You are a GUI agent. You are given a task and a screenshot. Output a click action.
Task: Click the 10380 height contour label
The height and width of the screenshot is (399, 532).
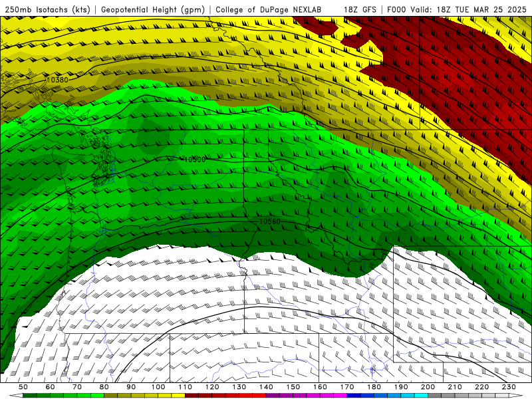(57, 80)
